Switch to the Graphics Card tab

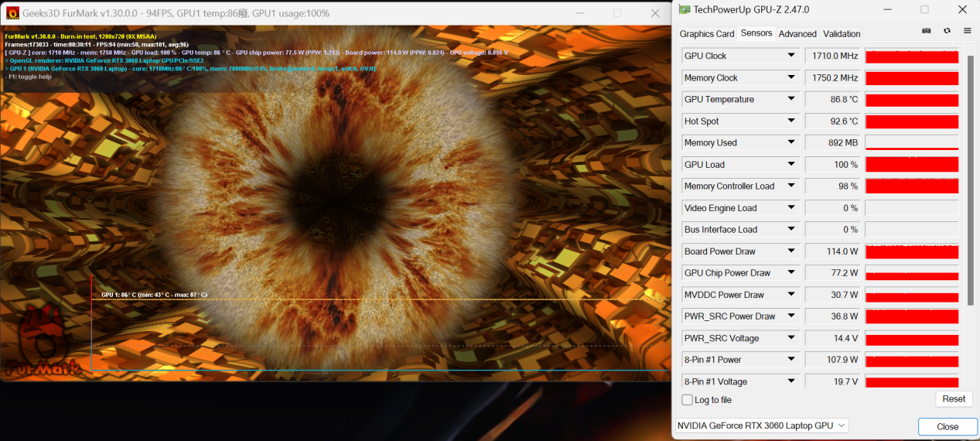coord(706,34)
